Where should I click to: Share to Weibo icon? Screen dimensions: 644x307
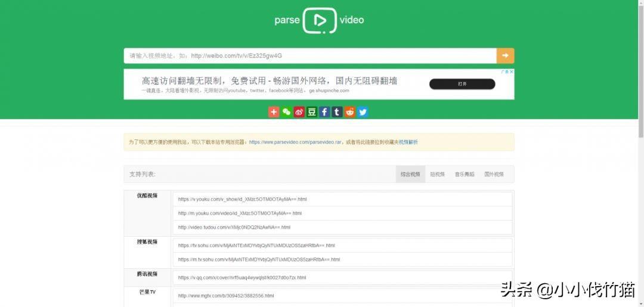299,112
